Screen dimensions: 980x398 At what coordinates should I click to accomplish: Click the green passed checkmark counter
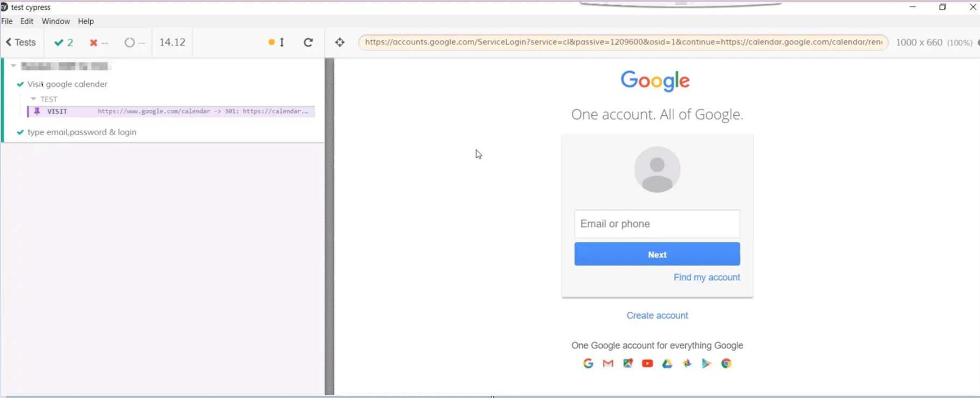tap(64, 43)
